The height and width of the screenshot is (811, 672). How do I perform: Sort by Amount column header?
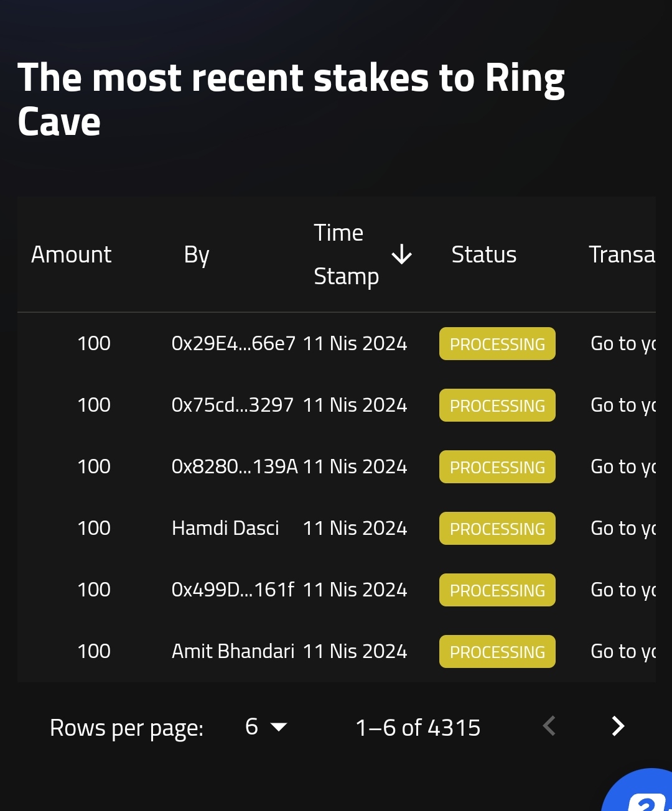click(72, 254)
